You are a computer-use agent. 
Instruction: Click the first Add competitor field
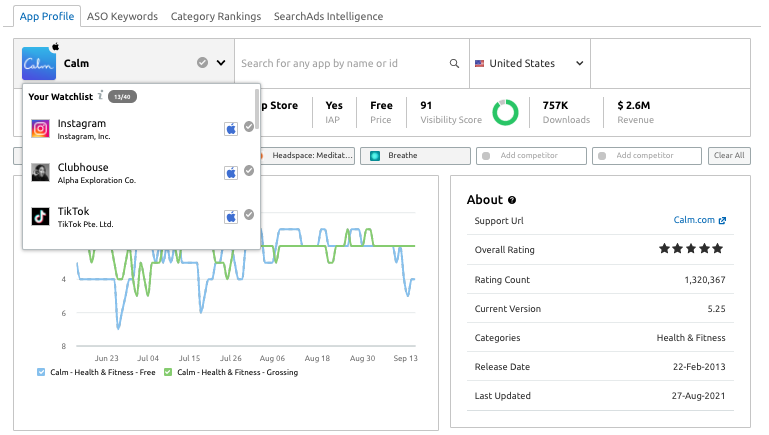[x=531, y=155]
